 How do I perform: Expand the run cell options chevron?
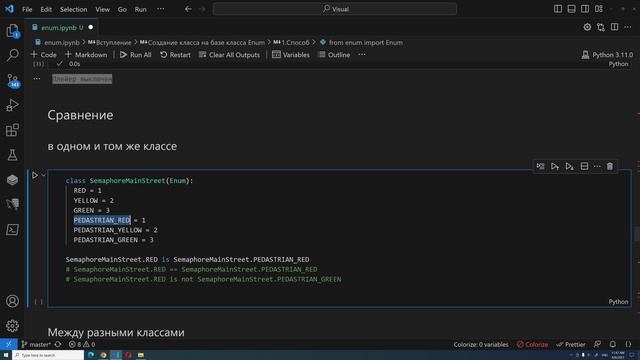43,176
